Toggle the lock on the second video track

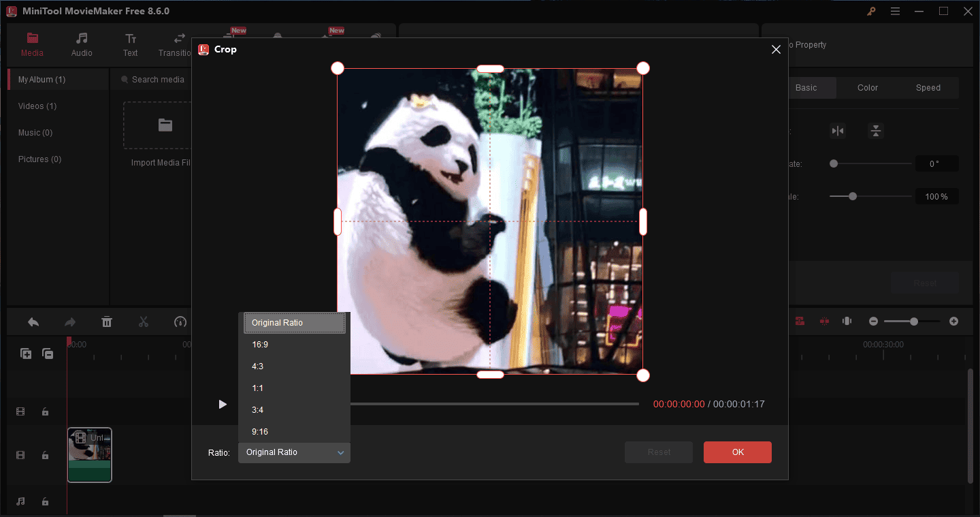coord(45,455)
